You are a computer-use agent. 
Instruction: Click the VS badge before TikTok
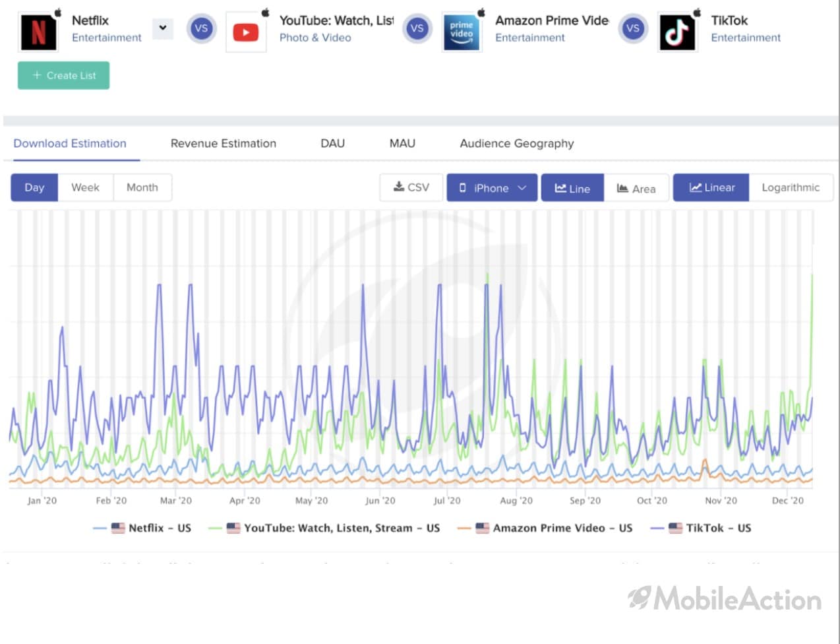tap(633, 28)
